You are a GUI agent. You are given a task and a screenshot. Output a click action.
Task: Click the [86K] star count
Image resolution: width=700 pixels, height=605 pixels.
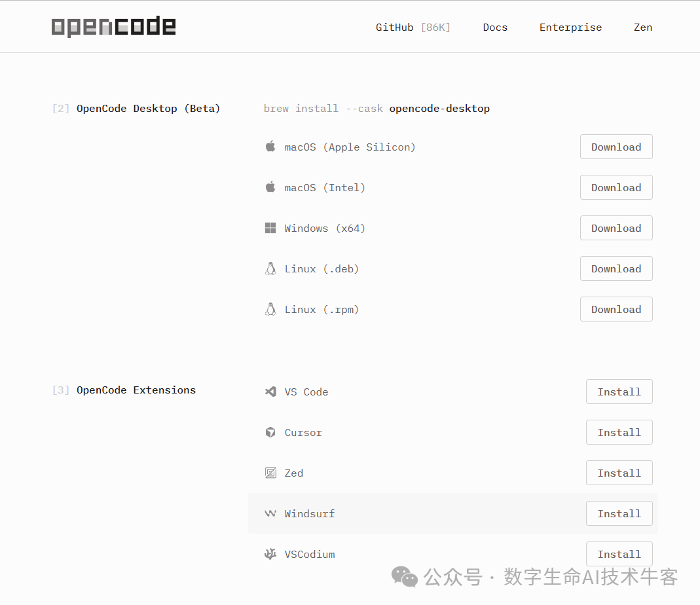pyautogui.click(x=435, y=27)
